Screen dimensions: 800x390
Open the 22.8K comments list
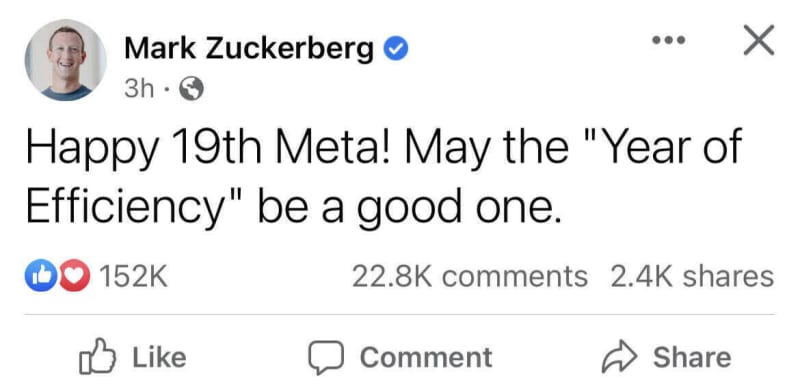tap(469, 276)
